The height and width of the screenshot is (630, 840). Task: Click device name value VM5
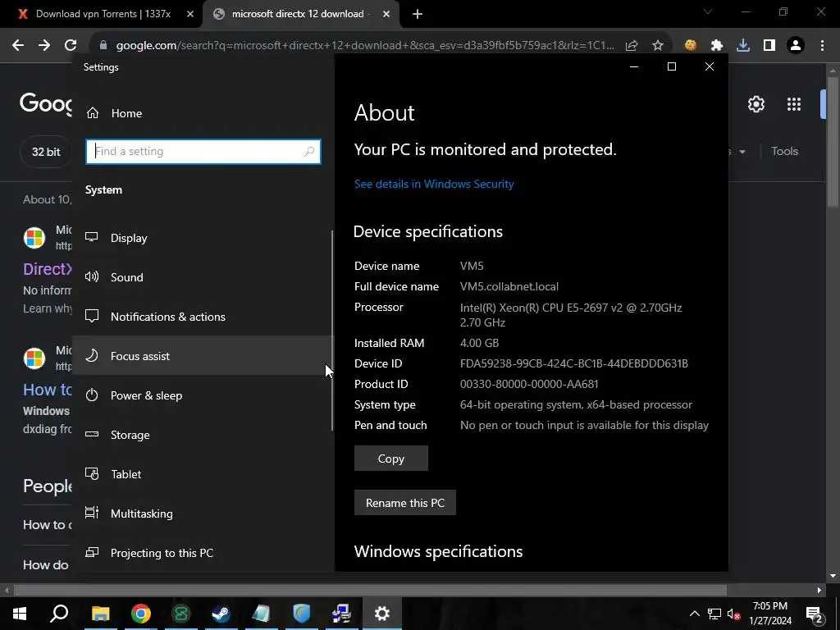click(x=472, y=266)
